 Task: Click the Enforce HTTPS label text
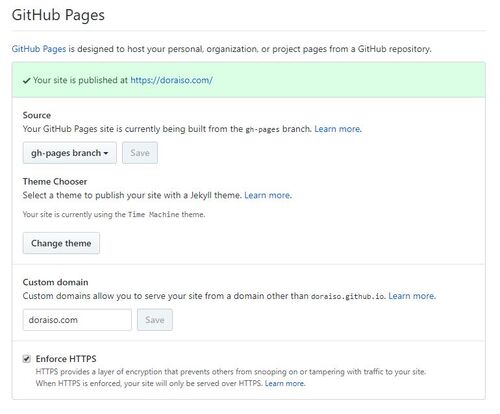click(66, 359)
